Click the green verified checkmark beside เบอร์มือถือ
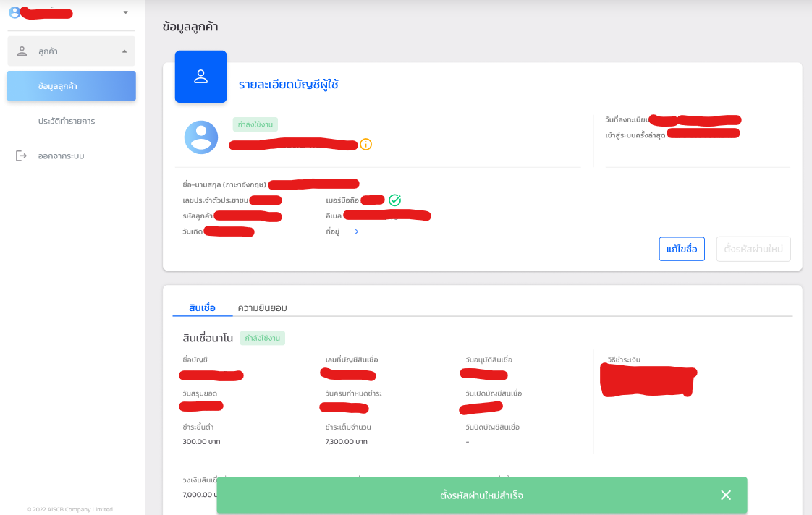 tap(394, 200)
